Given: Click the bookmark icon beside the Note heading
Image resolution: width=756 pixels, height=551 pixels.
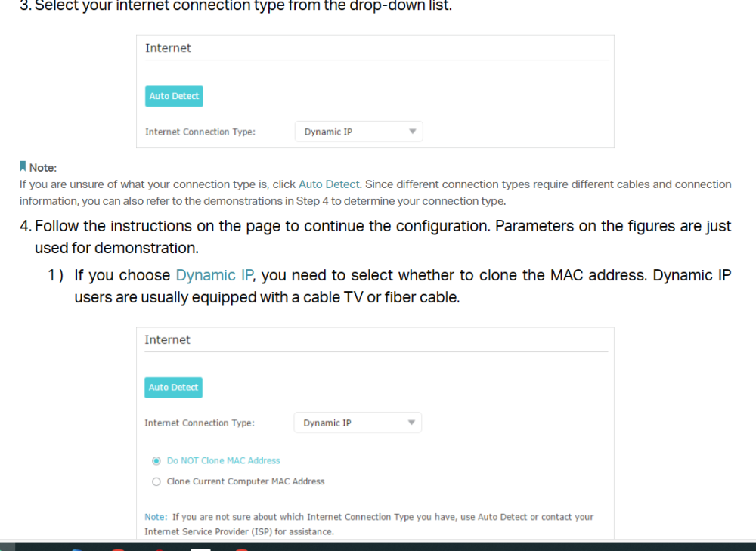Looking at the screenshot, I should point(23,166).
